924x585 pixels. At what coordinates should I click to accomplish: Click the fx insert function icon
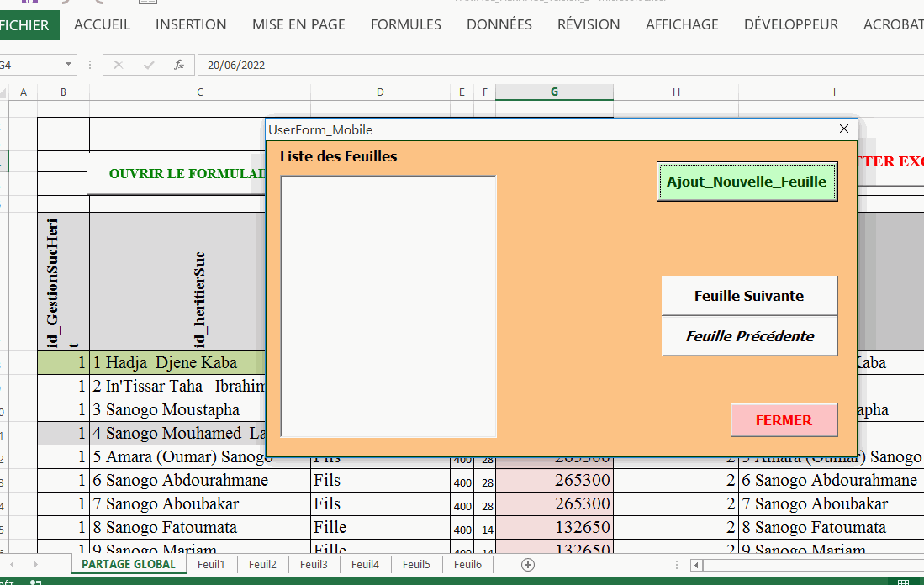pos(178,65)
